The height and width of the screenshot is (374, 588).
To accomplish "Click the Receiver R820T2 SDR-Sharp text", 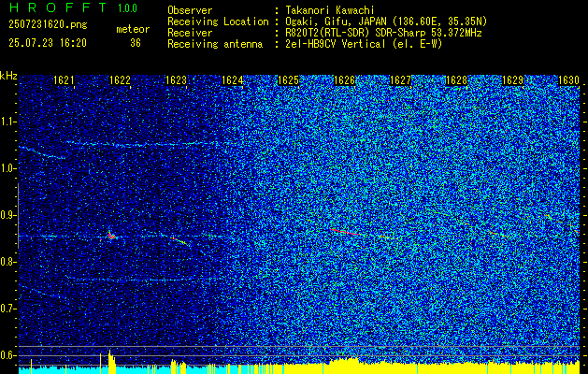I will [383, 33].
